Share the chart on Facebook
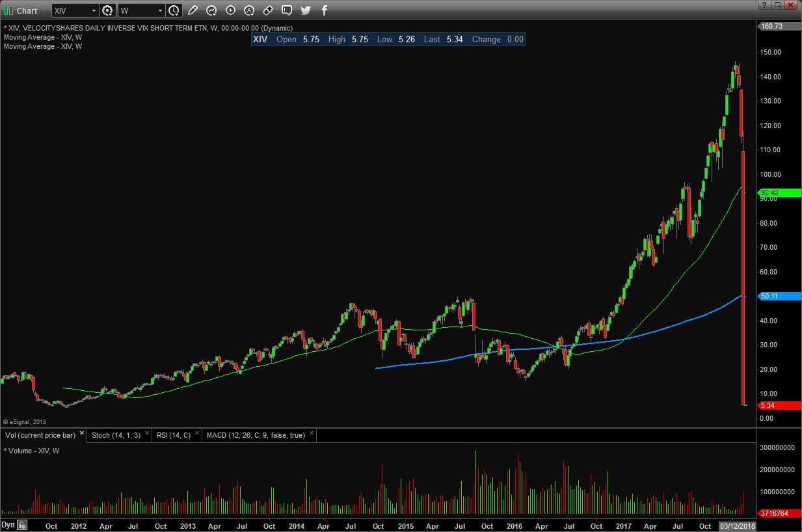Screen dimensions: 802x532 325,10
